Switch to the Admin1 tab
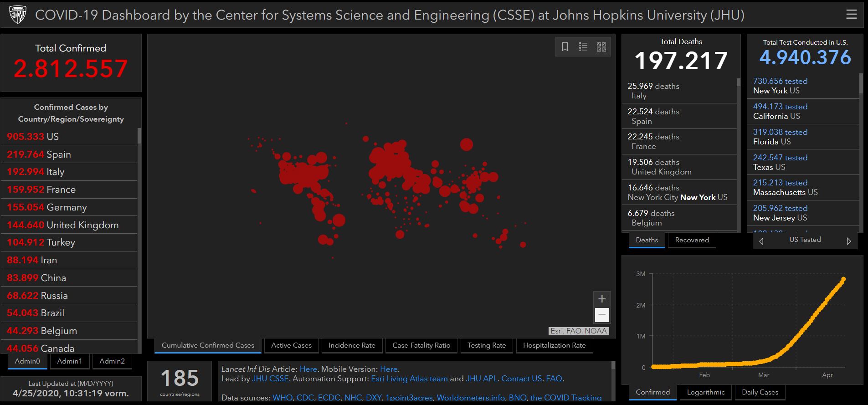The width and height of the screenshot is (868, 405). tap(70, 361)
